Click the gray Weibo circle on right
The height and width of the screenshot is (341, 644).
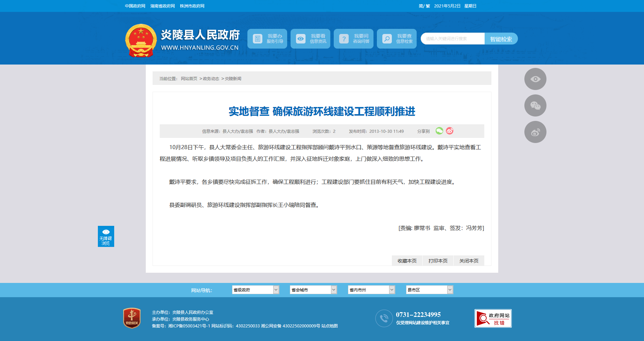click(x=535, y=132)
